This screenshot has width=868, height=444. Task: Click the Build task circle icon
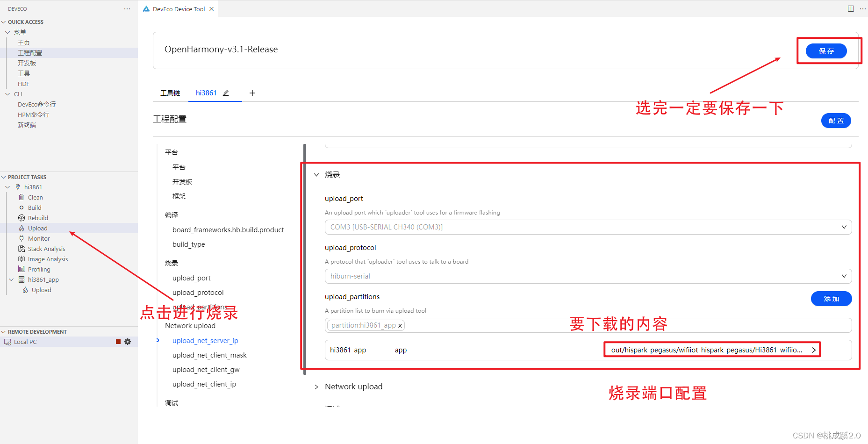point(22,208)
